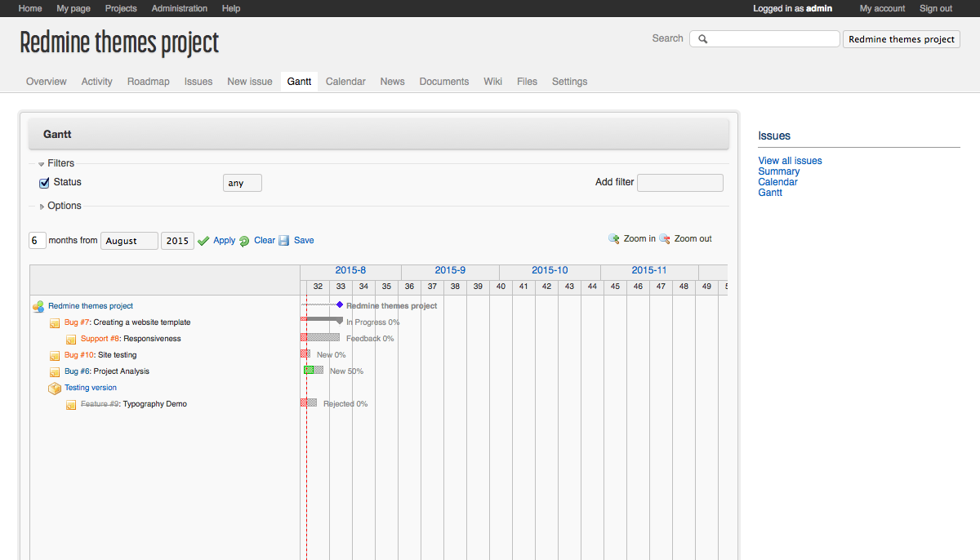Expand the Options section

(60, 206)
